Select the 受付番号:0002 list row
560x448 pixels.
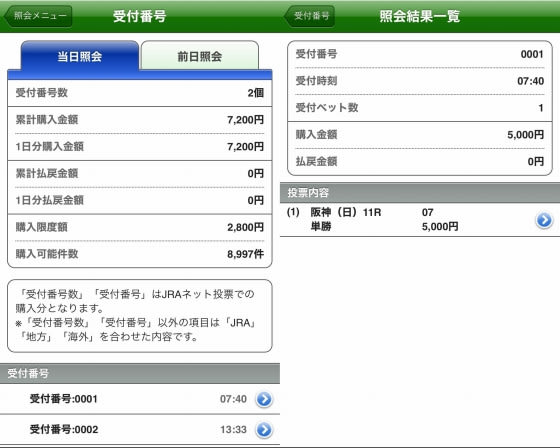140,430
